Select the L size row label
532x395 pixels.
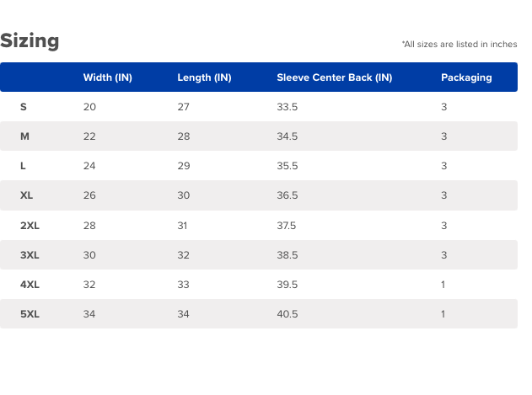(x=23, y=166)
